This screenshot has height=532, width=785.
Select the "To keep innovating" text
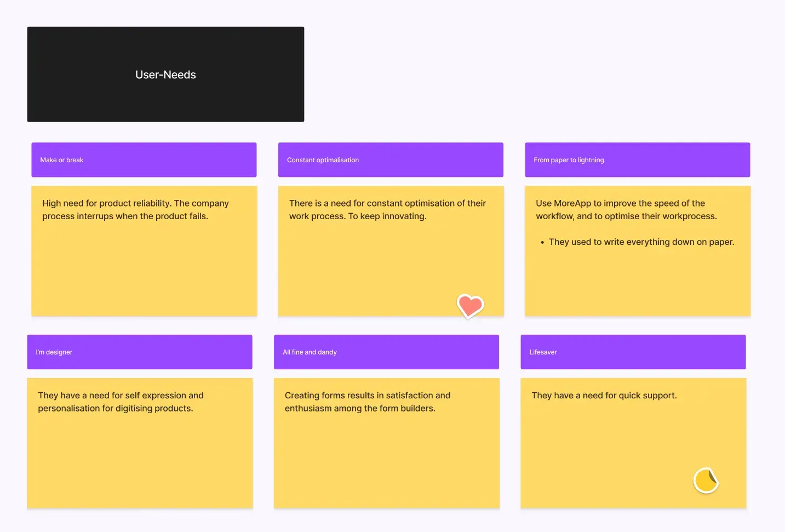pyautogui.click(x=387, y=216)
